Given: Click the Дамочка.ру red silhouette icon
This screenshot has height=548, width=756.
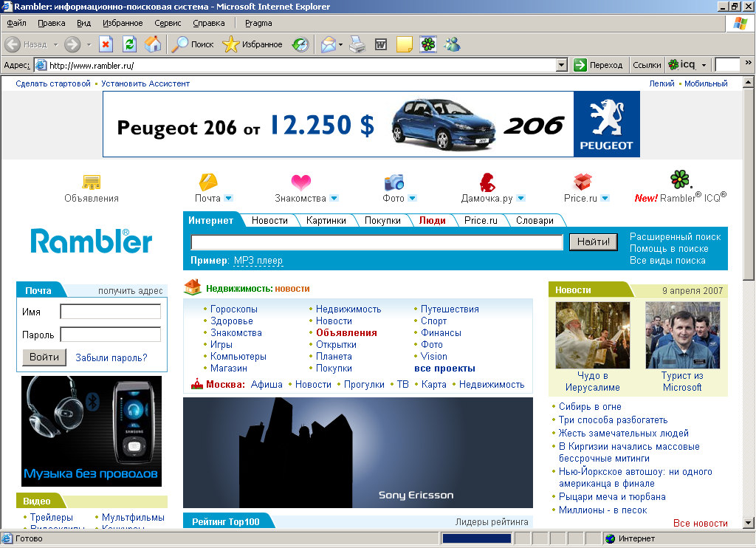Looking at the screenshot, I should (487, 182).
